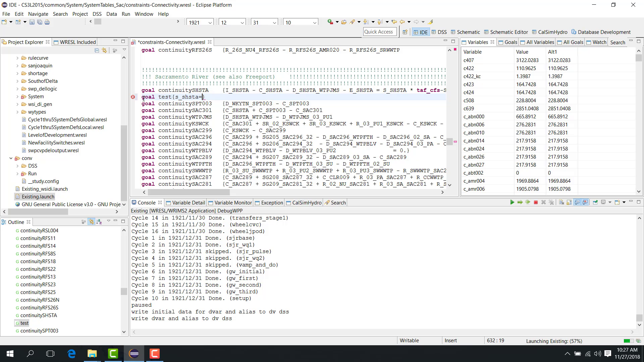Collapse the conv folder in Project Explorer
644x362 pixels.
pyautogui.click(x=11, y=158)
